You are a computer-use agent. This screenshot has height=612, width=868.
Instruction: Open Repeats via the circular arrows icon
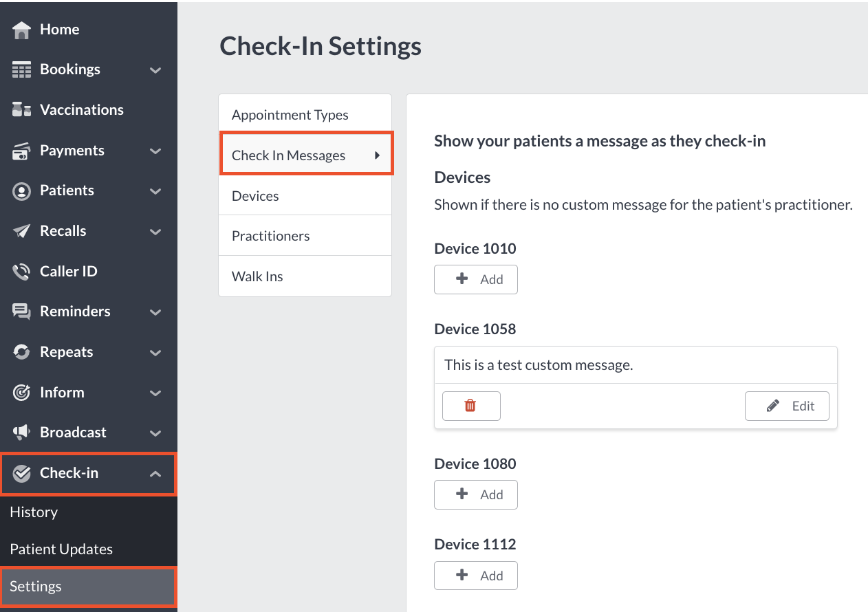pyautogui.click(x=21, y=351)
